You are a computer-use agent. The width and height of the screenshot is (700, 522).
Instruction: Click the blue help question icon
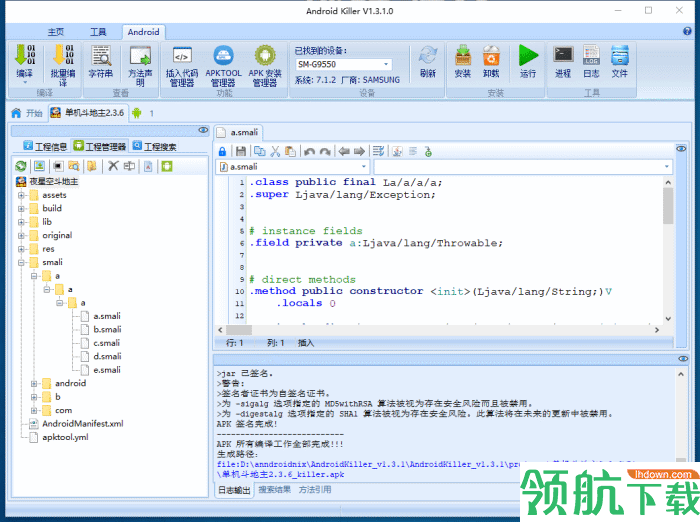(687, 31)
